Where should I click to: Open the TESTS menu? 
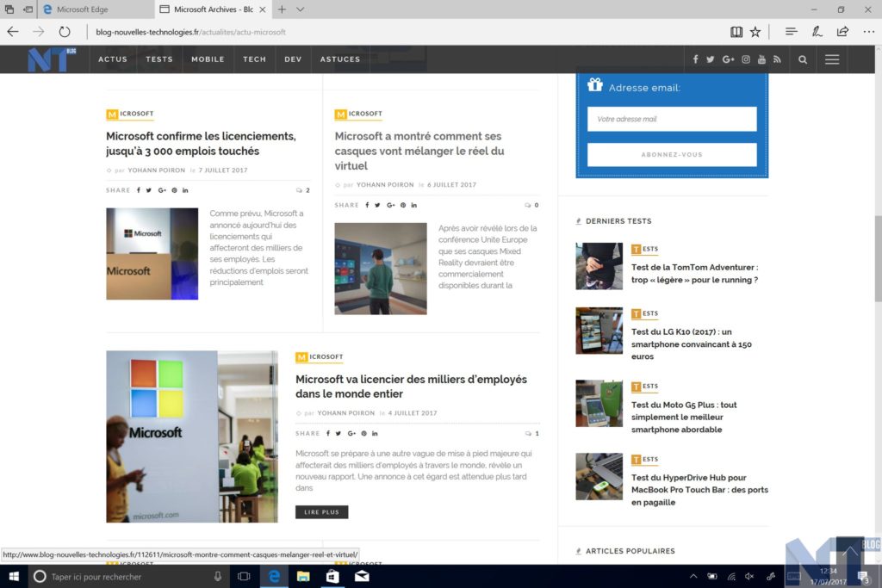pyautogui.click(x=159, y=59)
